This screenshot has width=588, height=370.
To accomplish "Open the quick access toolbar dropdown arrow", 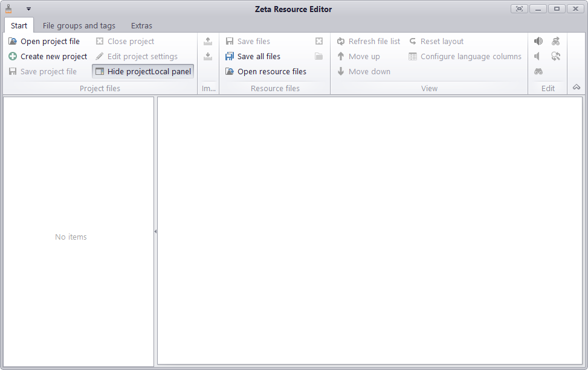I will point(27,9).
